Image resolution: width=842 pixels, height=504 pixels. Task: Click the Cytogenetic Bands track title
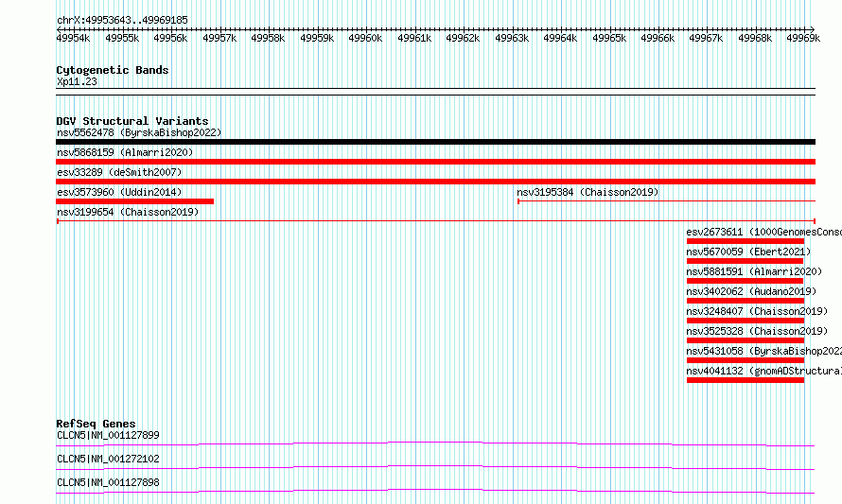[x=113, y=70]
